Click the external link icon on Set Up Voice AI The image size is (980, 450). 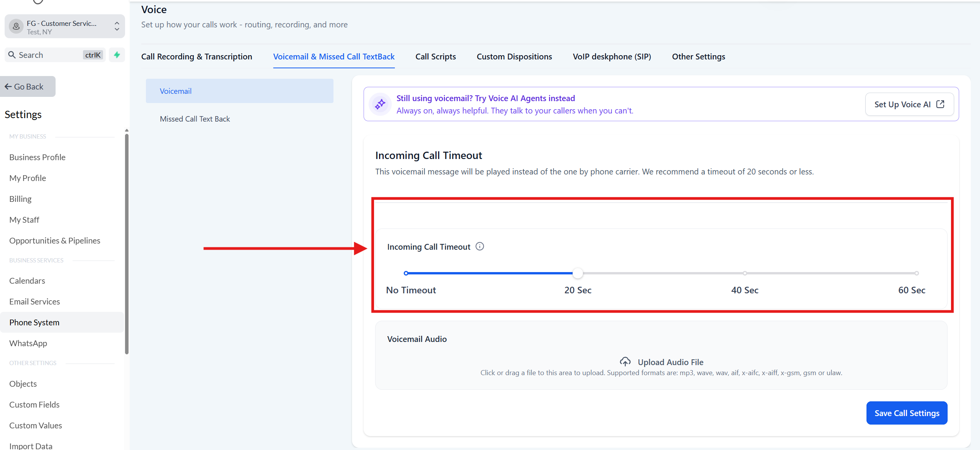click(940, 104)
